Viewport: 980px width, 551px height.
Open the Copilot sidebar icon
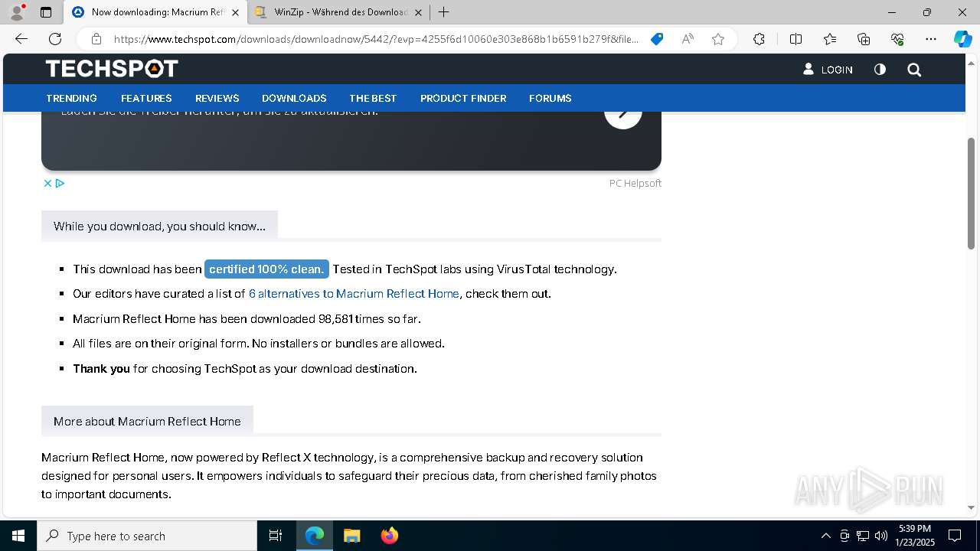[x=962, y=39]
